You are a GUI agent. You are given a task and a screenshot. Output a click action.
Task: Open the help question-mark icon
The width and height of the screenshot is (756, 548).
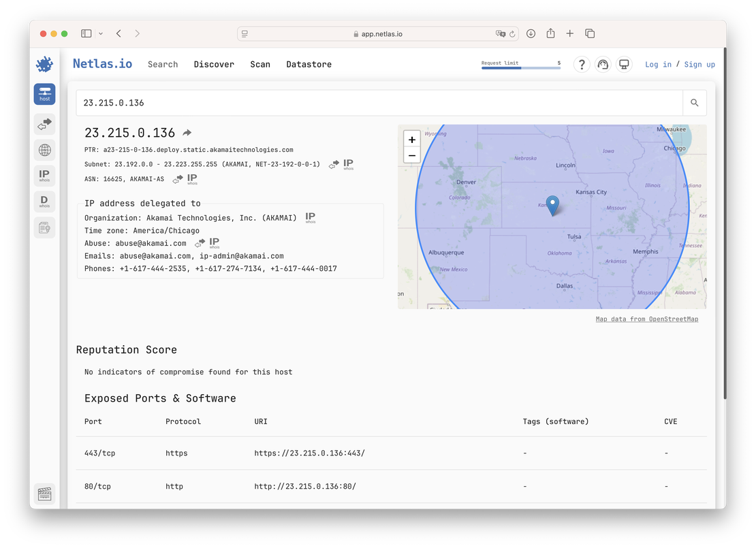click(582, 64)
